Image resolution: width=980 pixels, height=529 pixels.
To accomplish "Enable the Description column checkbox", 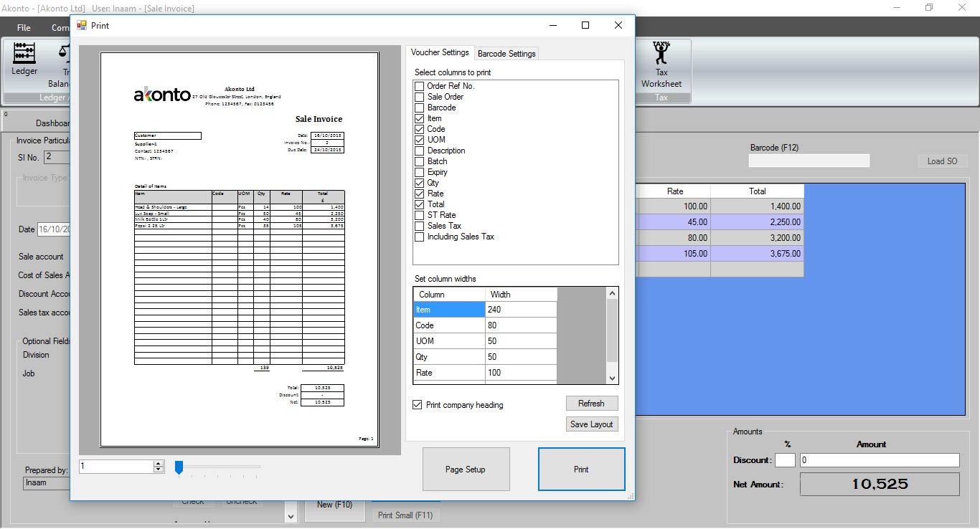I will pyautogui.click(x=419, y=151).
